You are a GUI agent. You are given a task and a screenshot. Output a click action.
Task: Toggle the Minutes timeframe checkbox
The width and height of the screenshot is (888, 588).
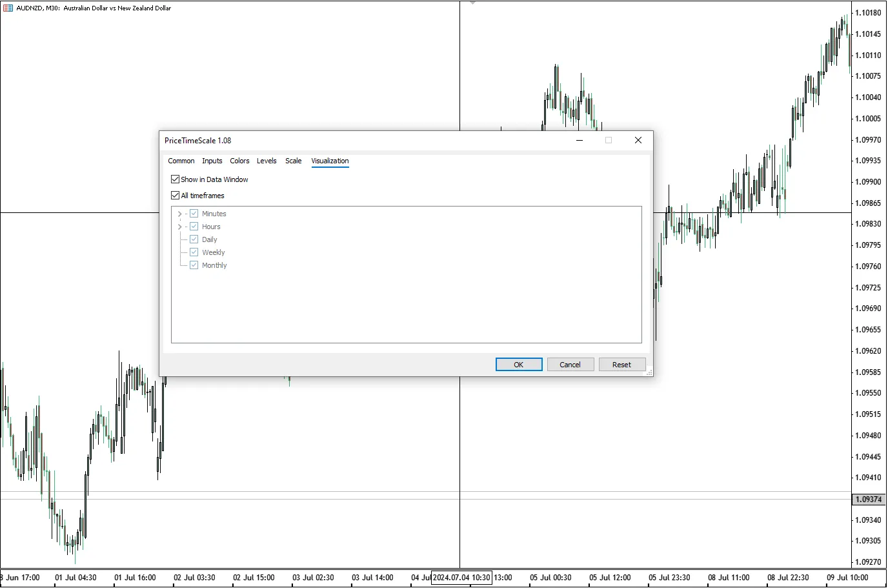[194, 214]
